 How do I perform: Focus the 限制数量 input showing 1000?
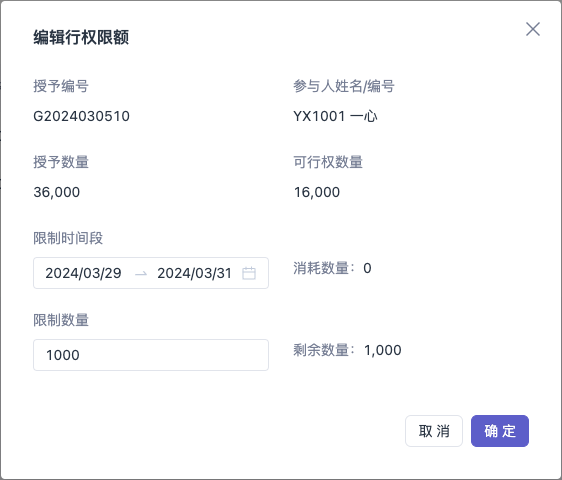pos(151,355)
